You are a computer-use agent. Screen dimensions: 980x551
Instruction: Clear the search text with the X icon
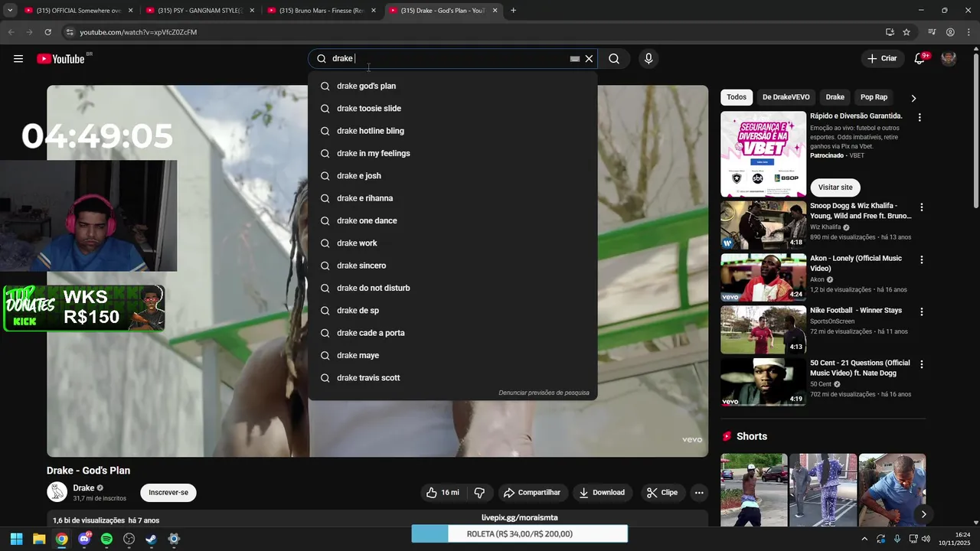pos(589,59)
